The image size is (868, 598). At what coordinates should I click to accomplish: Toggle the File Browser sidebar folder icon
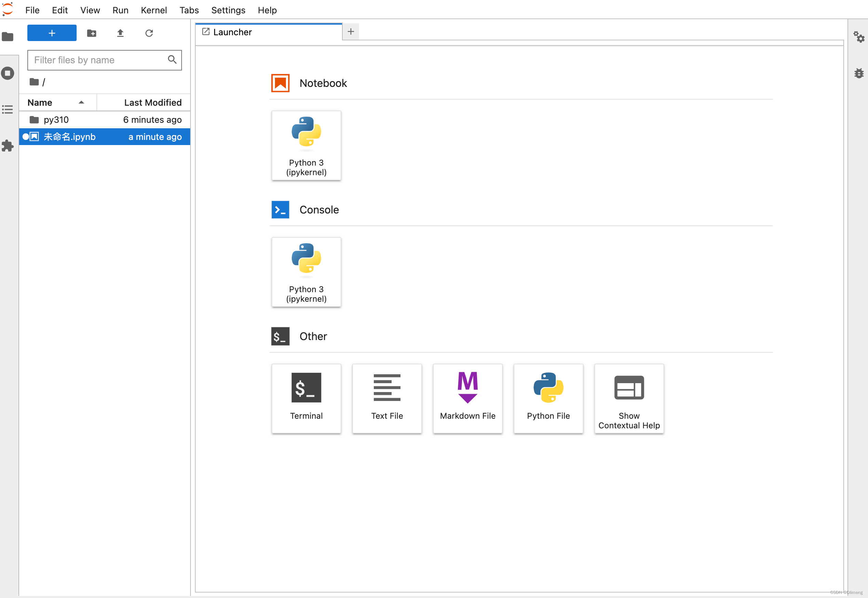[x=8, y=37]
